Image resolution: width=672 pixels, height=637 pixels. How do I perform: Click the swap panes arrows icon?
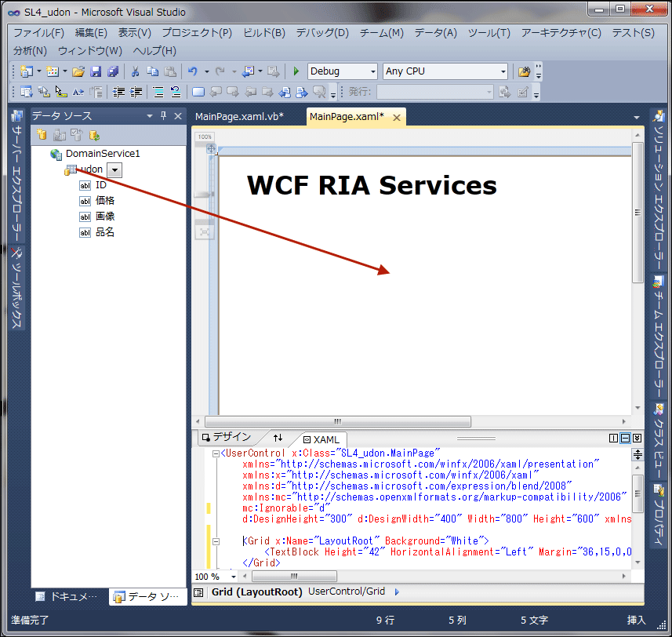point(278,438)
